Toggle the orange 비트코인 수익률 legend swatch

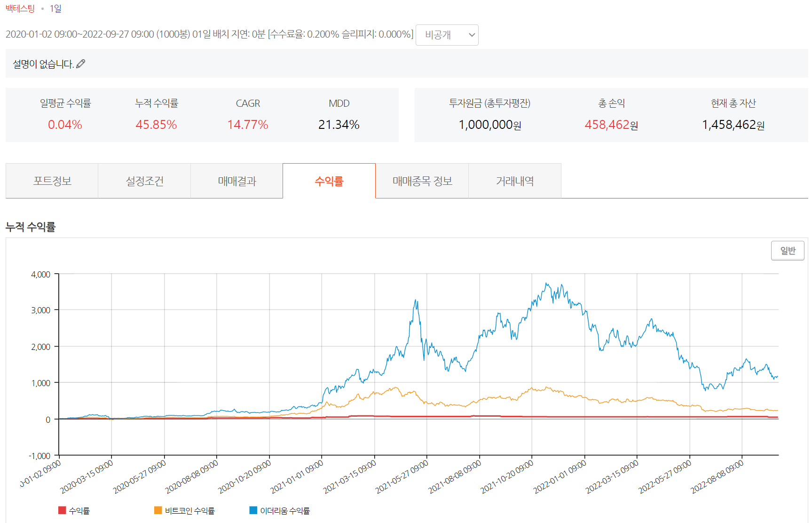(x=158, y=510)
